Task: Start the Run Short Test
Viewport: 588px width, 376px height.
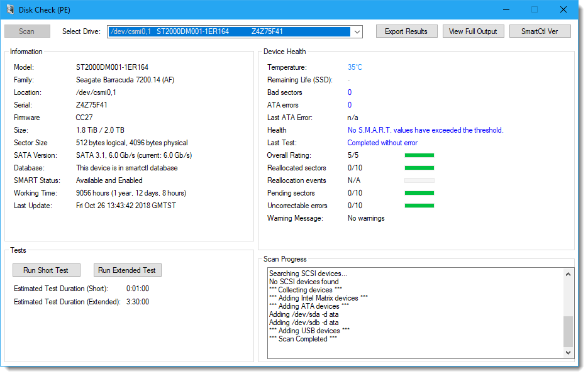Action: pos(46,270)
